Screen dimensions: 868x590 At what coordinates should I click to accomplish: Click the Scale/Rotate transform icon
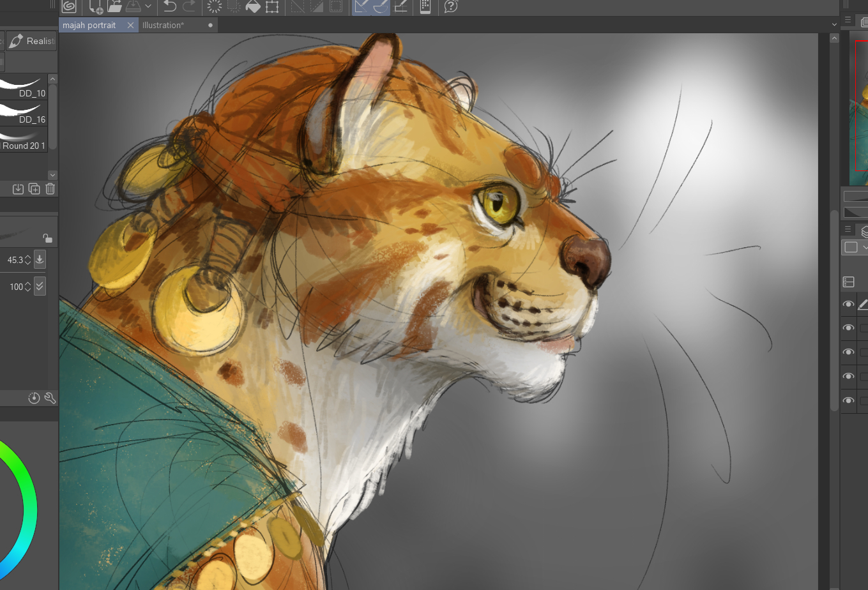pyautogui.click(x=272, y=6)
